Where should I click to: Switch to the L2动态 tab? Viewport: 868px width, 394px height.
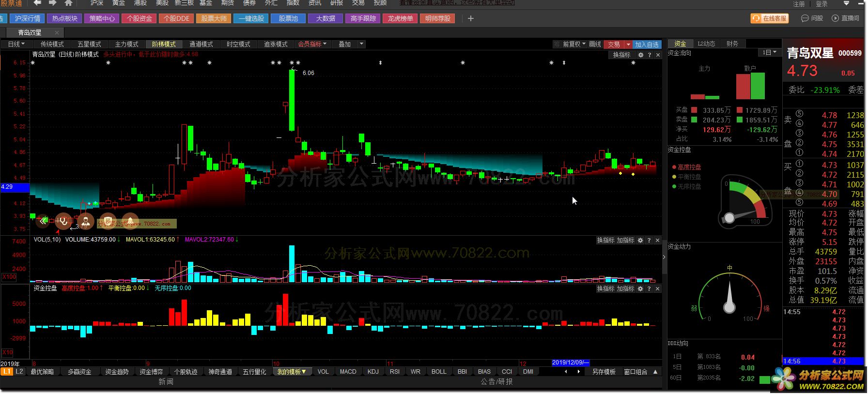pos(706,44)
